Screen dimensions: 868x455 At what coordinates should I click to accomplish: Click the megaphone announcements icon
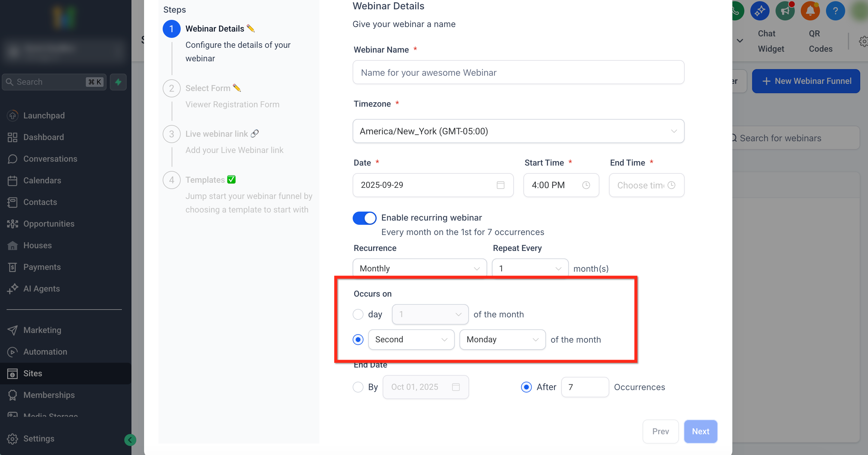click(x=785, y=11)
